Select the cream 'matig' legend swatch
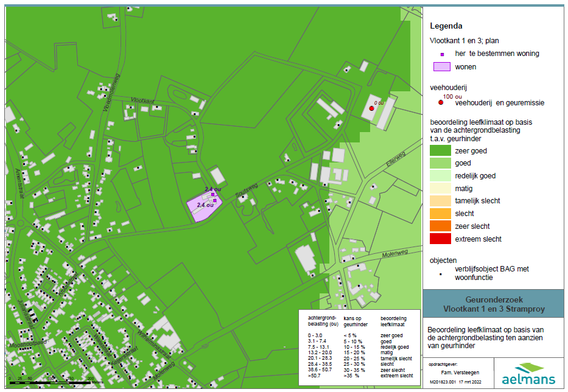The height and width of the screenshot is (392, 568). coord(440,189)
